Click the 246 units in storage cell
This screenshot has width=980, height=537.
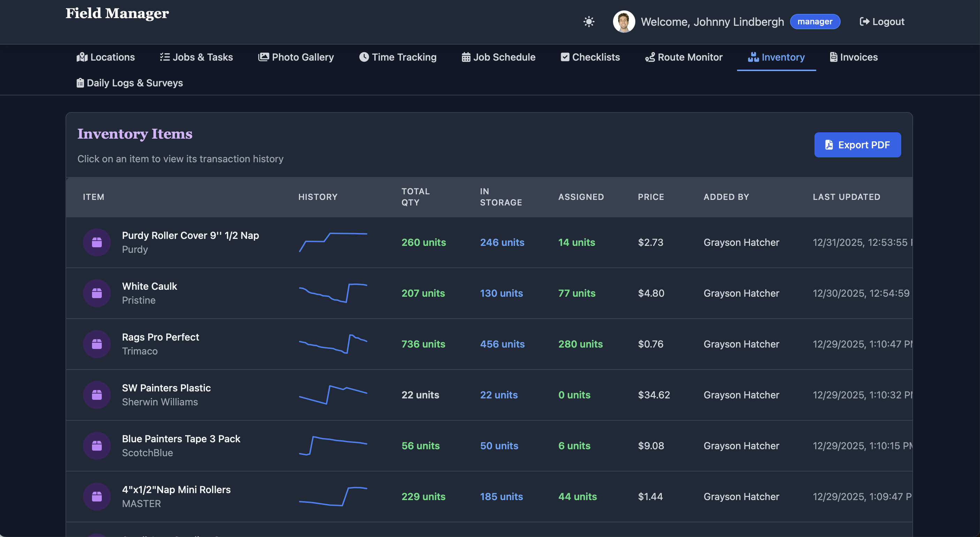[x=502, y=242]
